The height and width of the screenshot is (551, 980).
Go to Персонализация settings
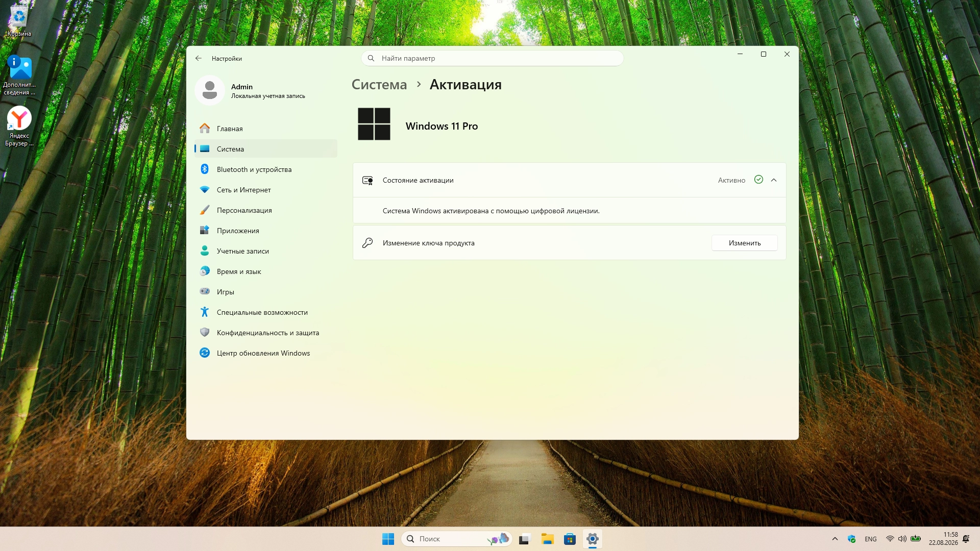pos(265,210)
